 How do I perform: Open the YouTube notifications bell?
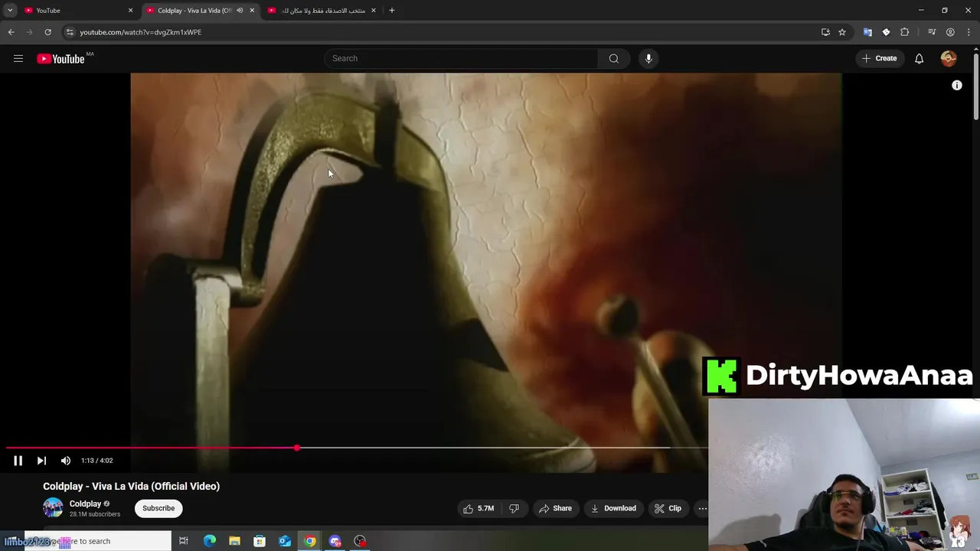click(x=919, y=58)
